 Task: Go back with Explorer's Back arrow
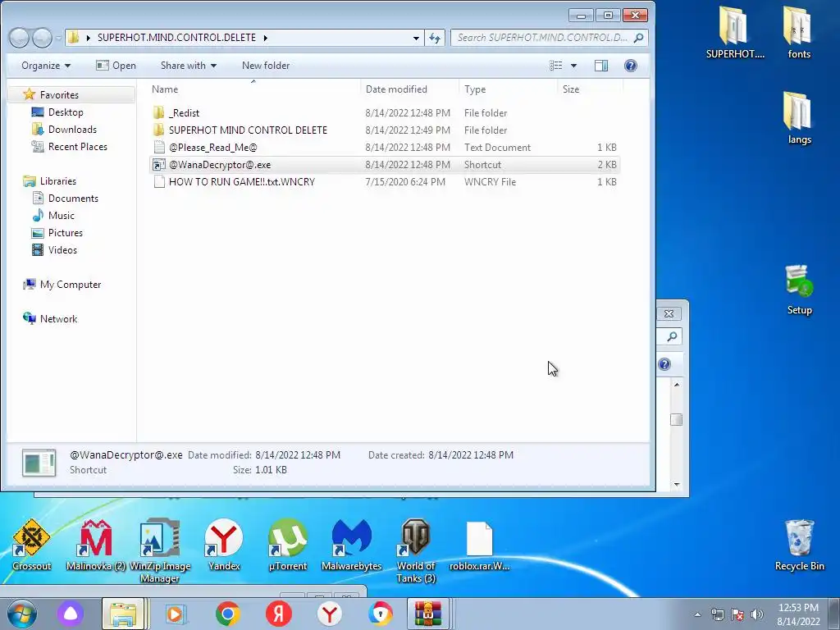[x=20, y=38]
